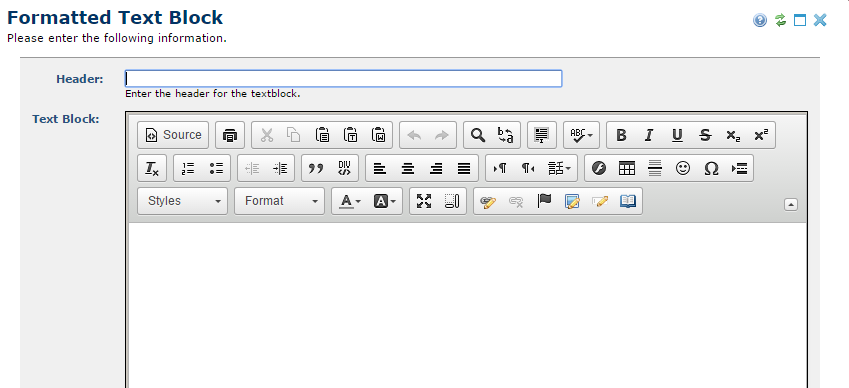This screenshot has height=388, width=849.
Task: Insert a numbered list
Action: click(x=188, y=168)
